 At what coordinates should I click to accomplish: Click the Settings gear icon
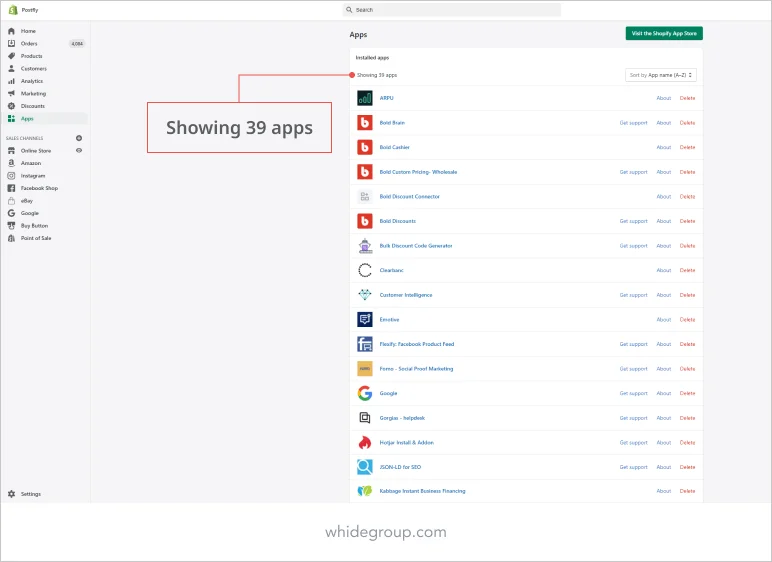[x=11, y=494]
